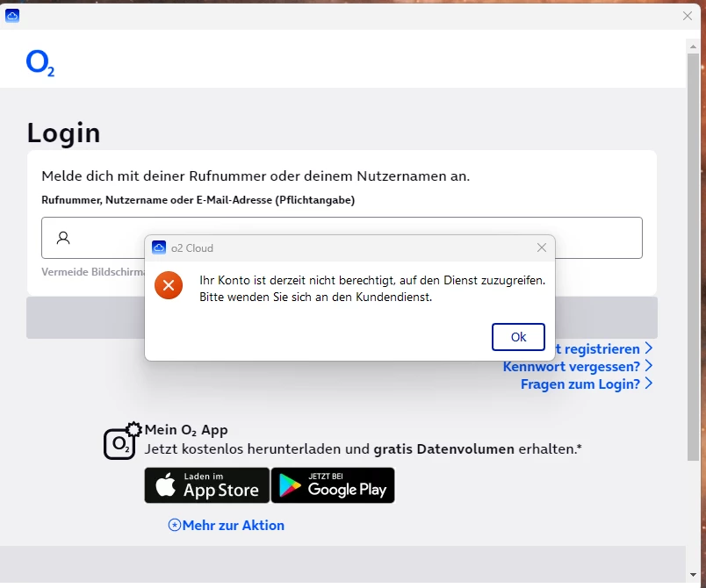Click the 'Mein O2 App' title text
The image size is (706, 588).
coord(186,430)
